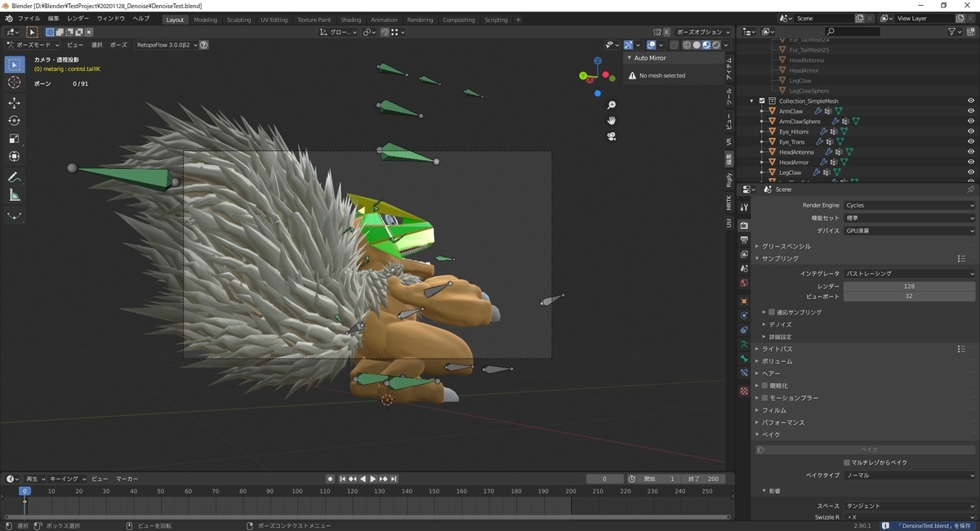
Task: Click the レンダー samples field showing 128
Action: (909, 287)
